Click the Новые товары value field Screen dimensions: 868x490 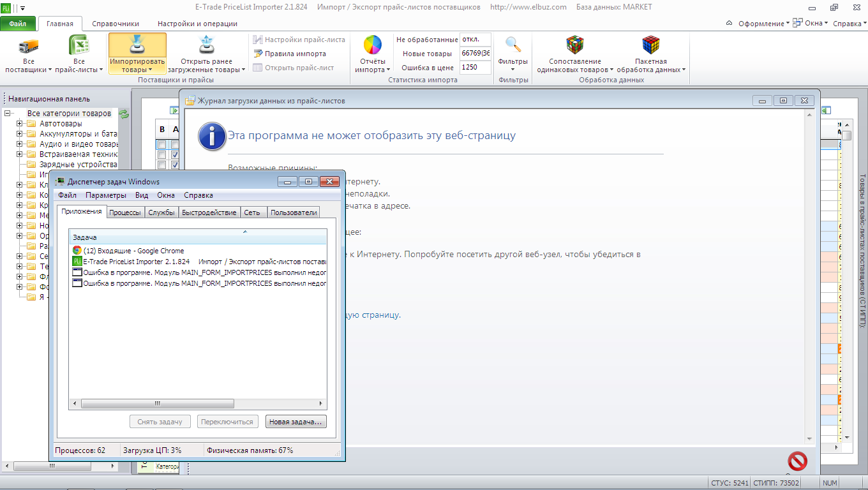coord(475,54)
